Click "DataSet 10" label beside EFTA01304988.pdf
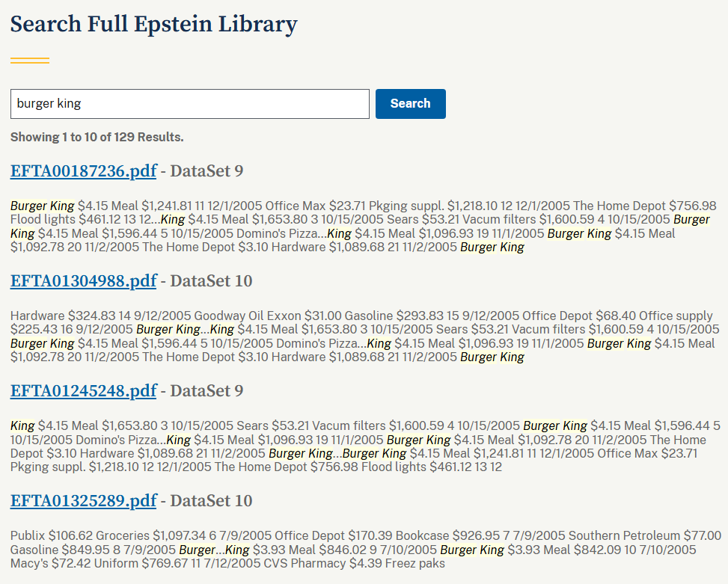728x584 pixels. click(x=211, y=280)
